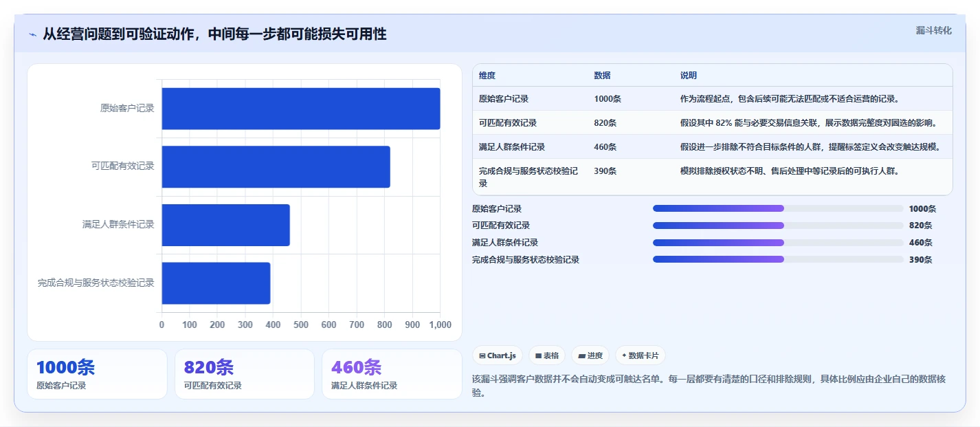Select table cell 满足人群条件记录
This screenshot has height=427, width=980.
point(512,147)
